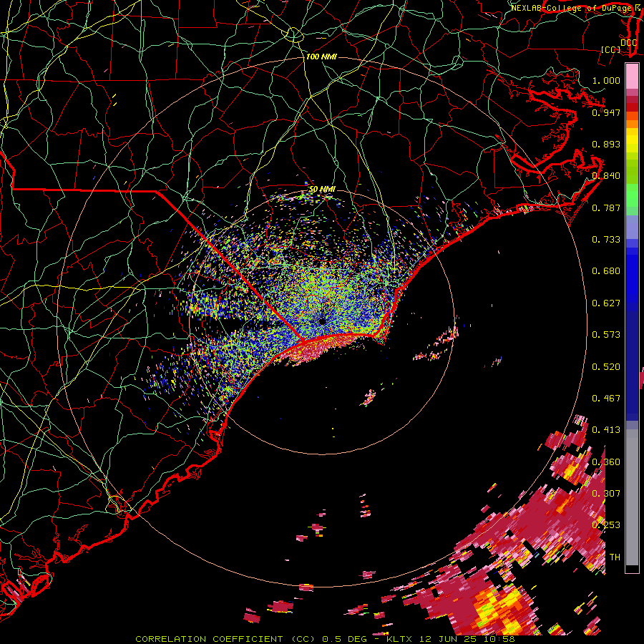The image size is (644, 644).
Task: Select the 0.787 scale value
Action: (606, 208)
